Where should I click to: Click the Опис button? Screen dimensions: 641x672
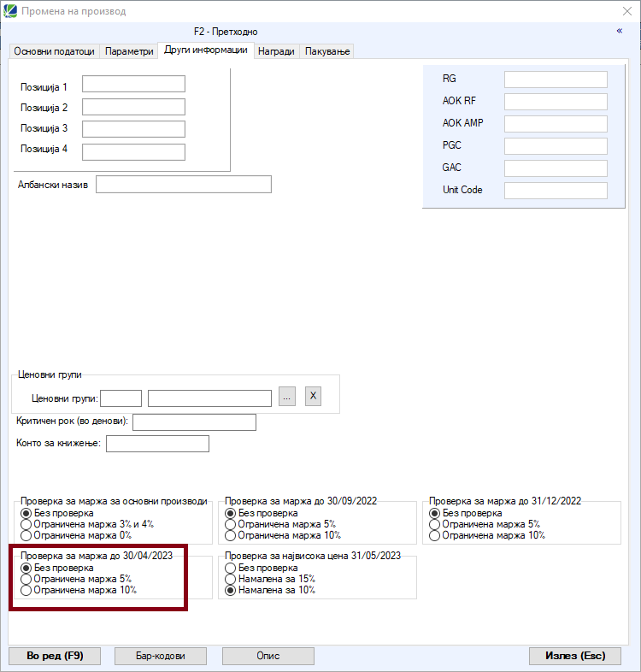pyautogui.click(x=268, y=656)
